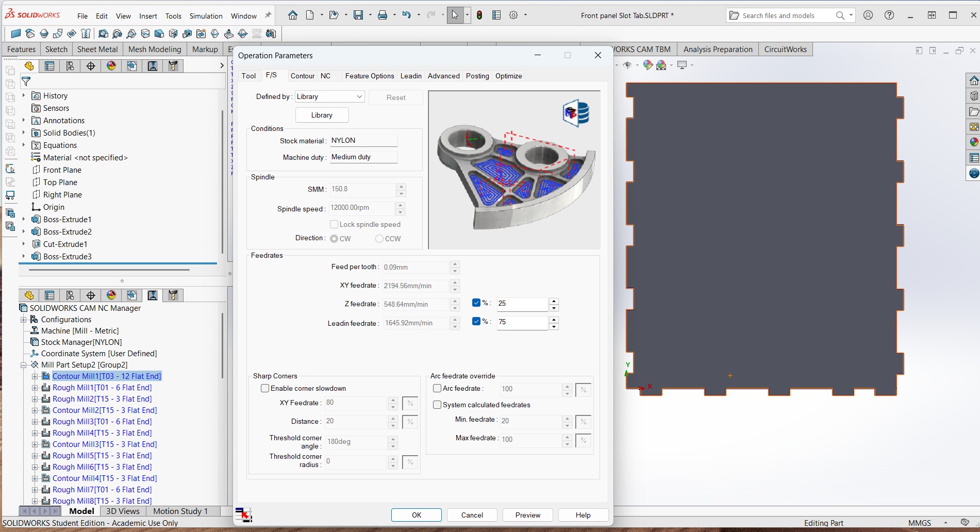Click the Library button under Defined by
Image resolution: width=980 pixels, height=532 pixels.
pos(322,115)
